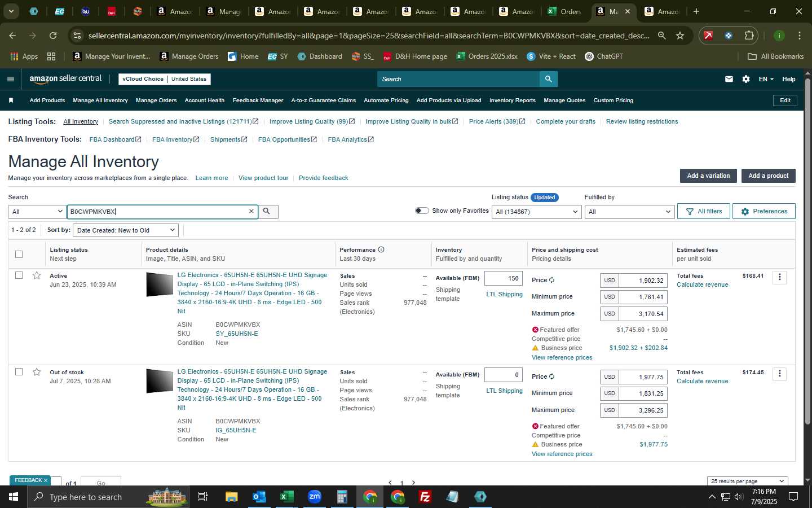Click the Edit button in nav bar
Viewport: 812px width, 508px height.
tap(785, 100)
